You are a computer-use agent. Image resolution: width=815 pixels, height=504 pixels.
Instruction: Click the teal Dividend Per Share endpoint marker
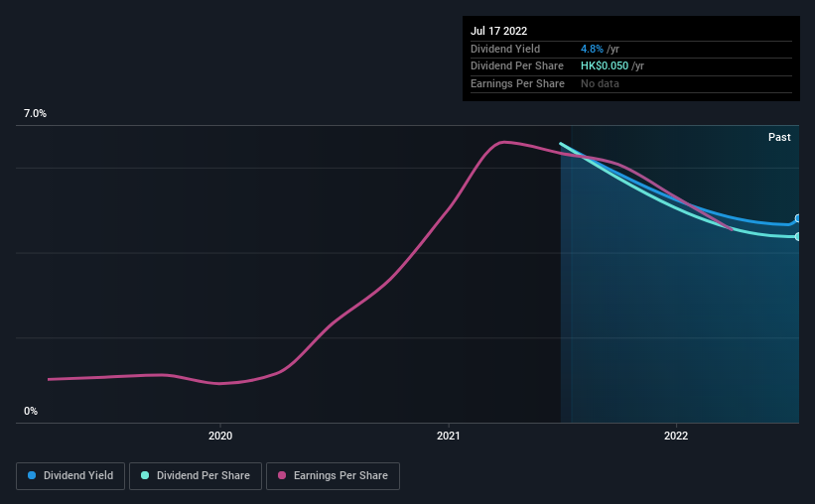(798, 236)
